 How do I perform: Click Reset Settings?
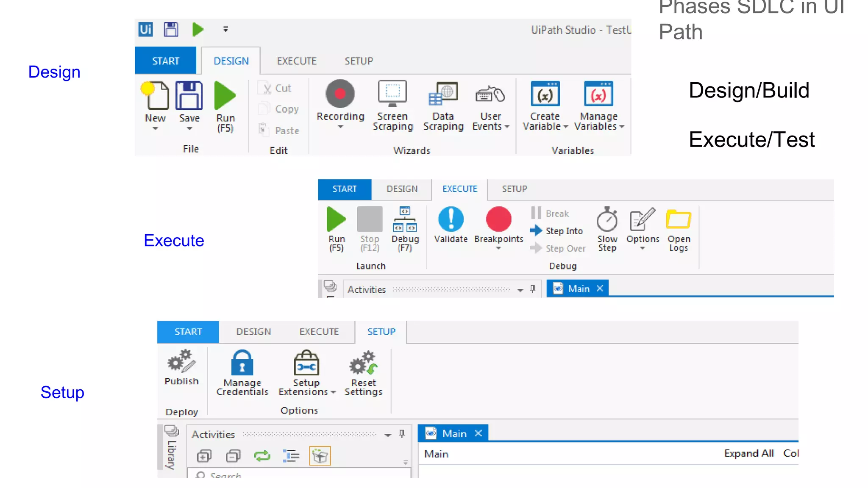(363, 373)
